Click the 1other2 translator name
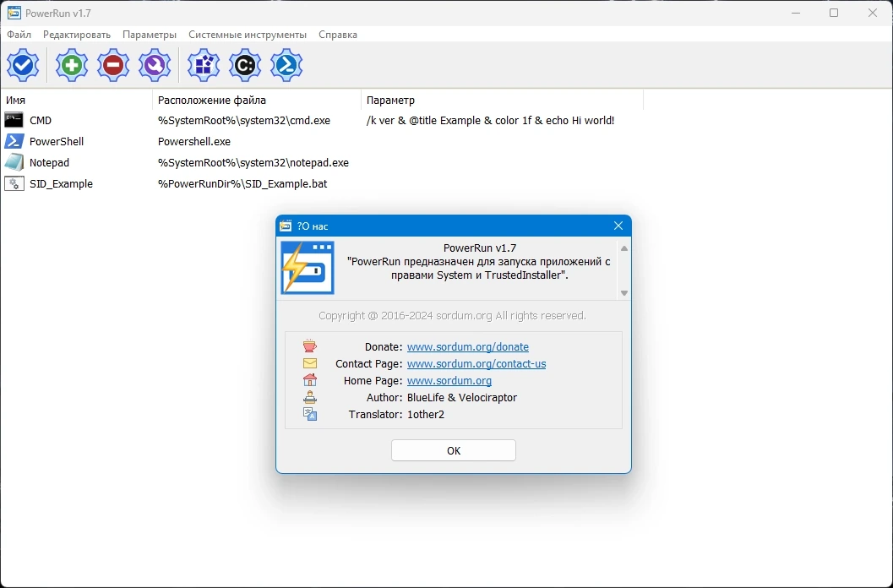Image resolution: width=893 pixels, height=588 pixels. click(426, 415)
